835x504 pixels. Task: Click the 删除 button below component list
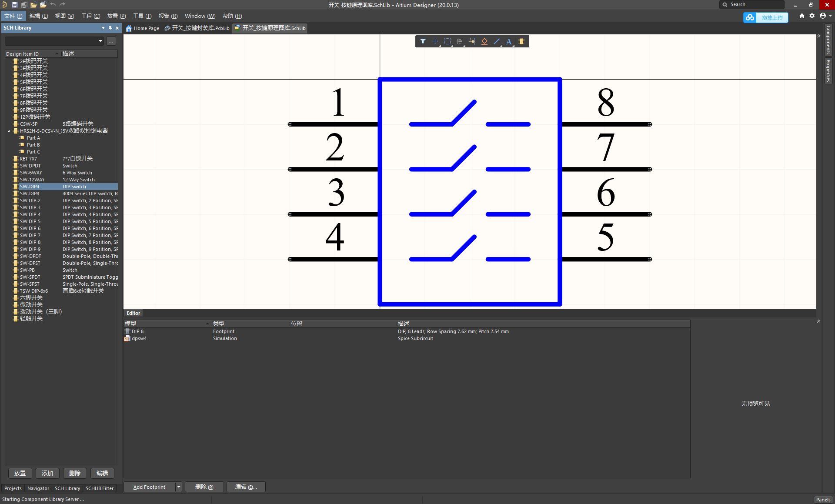(75, 473)
